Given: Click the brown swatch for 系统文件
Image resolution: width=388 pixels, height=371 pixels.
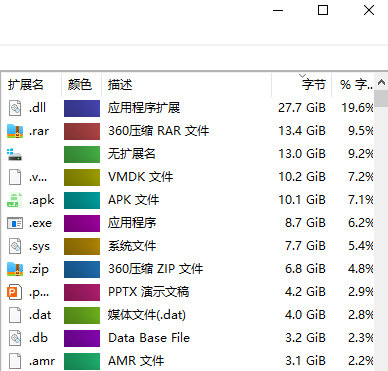Looking at the screenshot, I should point(82,246).
